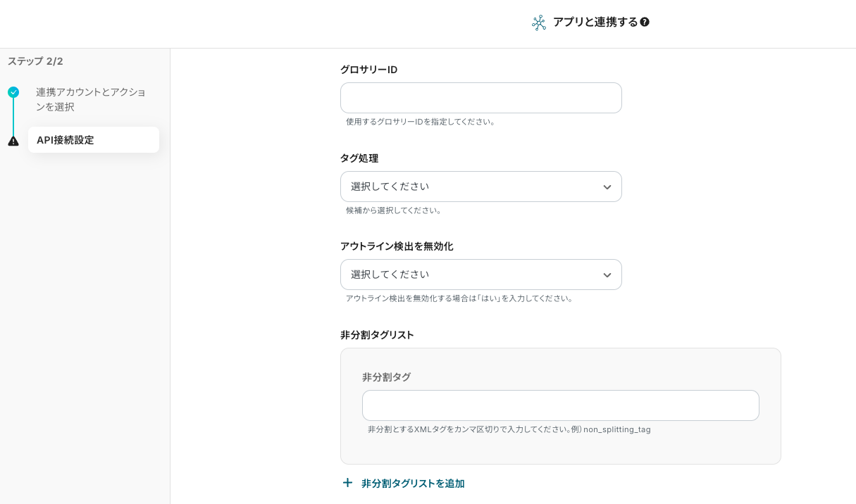This screenshot has height=504, width=856.
Task: Focus the 非分割タグ text field
Action: click(560, 405)
